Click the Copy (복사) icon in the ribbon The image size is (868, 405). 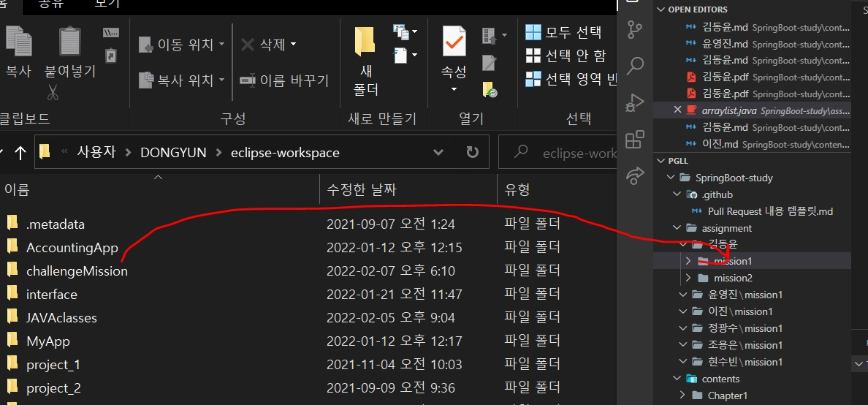[18, 43]
